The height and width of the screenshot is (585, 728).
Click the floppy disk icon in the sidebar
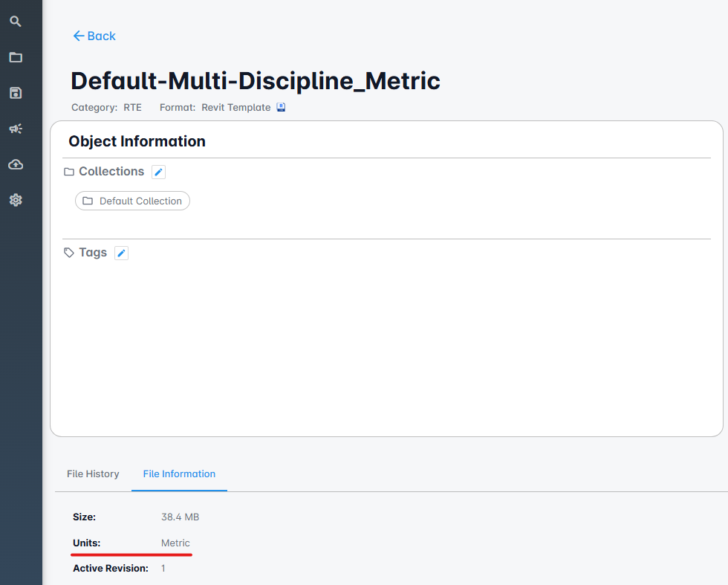click(16, 93)
